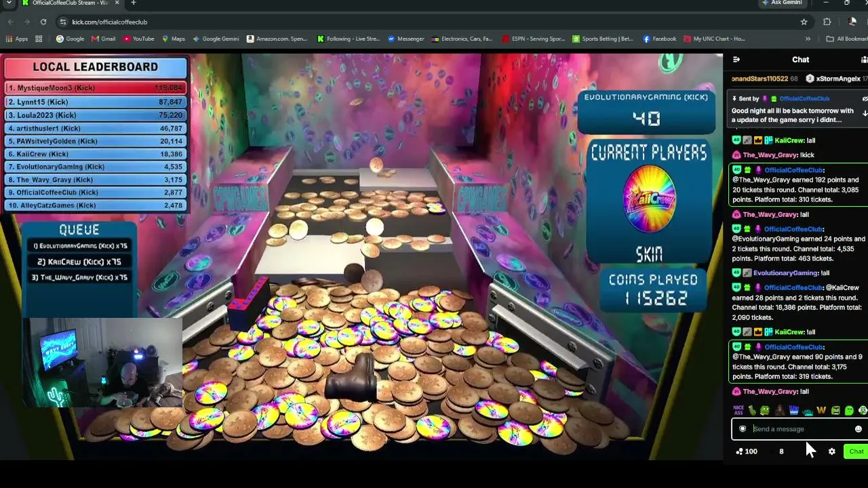This screenshot has height=488, width=868.
Task: Open the Following - Live Streams Kick bookmark
Action: click(349, 39)
